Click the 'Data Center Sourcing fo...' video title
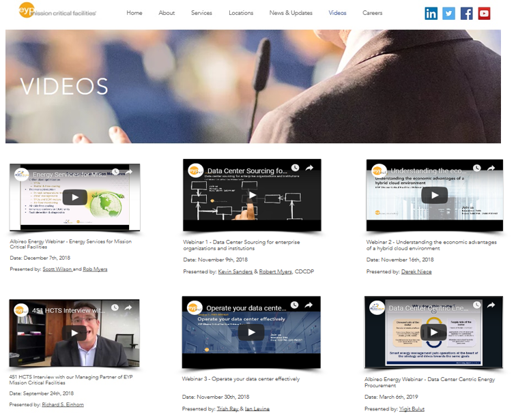This screenshot has height=420, width=516. 247,170
